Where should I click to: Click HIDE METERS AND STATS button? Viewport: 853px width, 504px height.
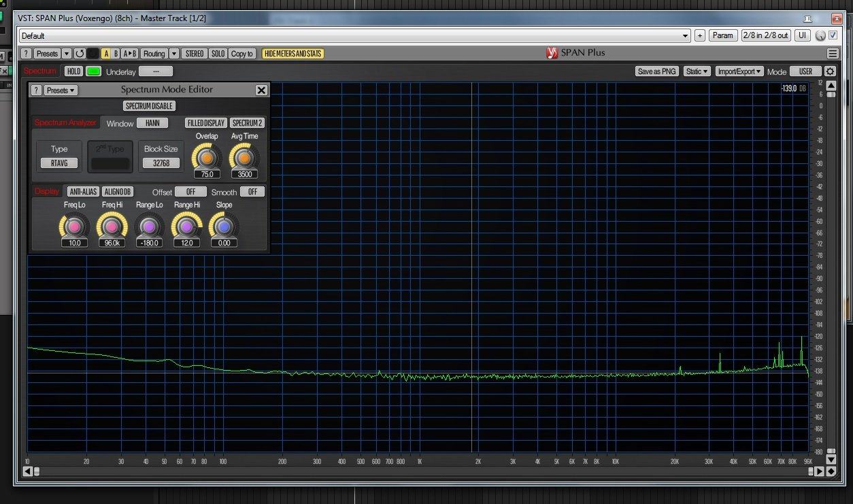tap(293, 53)
